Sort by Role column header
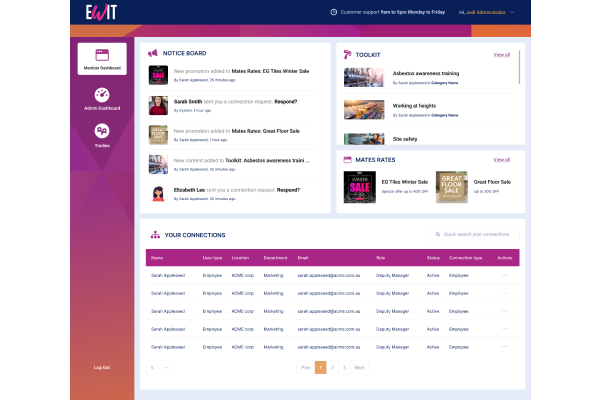This screenshot has width=600, height=400. coord(380,258)
